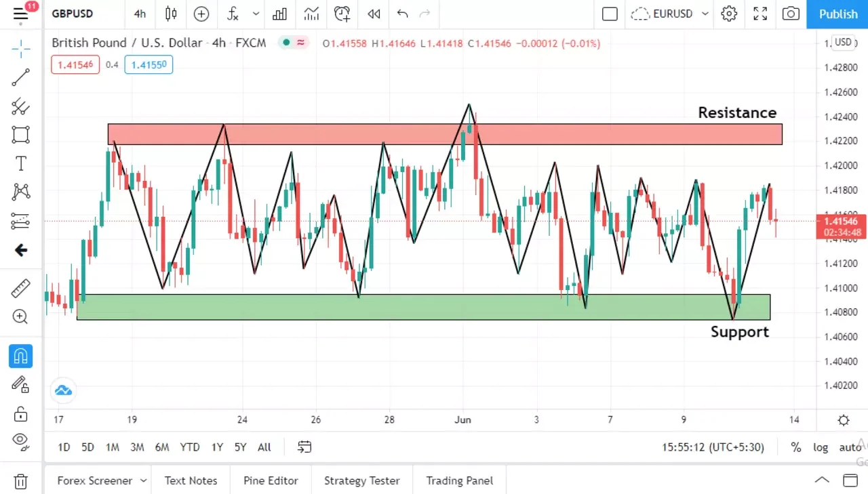Viewport: 868px width, 494px height.
Task: Set range to 5D
Action: point(87,447)
